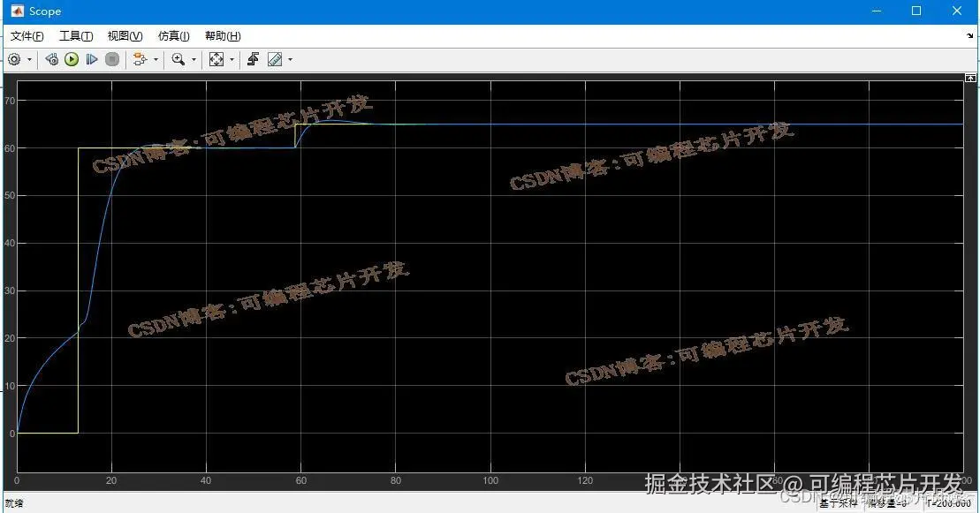Close the Scope window
This screenshot has width=980, height=513.
(957, 11)
